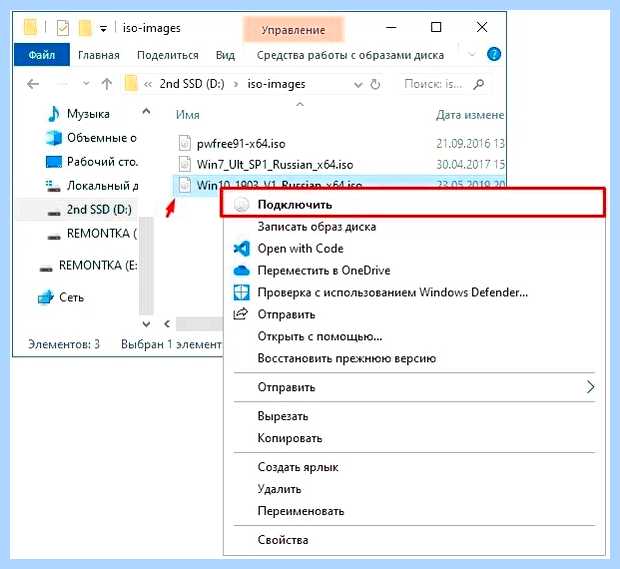Open Средства работы с образами диска tab
The width and height of the screenshot is (620, 569).
point(350,55)
